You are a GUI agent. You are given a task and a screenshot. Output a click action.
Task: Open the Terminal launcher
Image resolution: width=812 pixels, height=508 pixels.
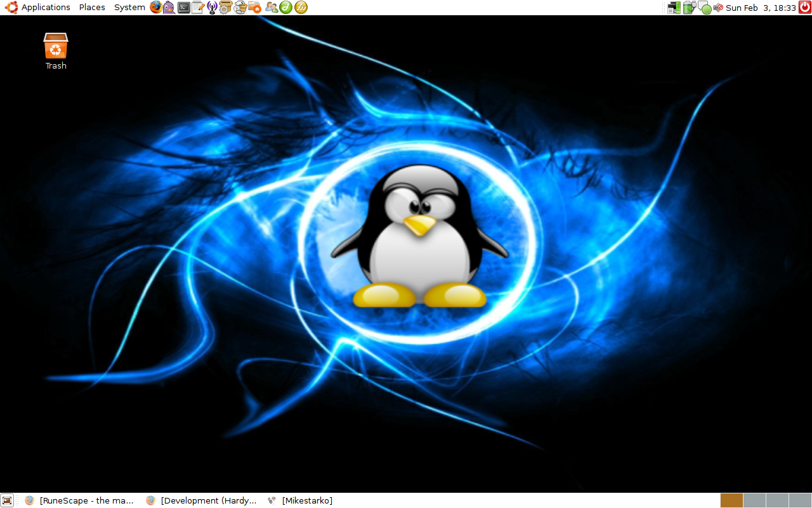pos(184,8)
